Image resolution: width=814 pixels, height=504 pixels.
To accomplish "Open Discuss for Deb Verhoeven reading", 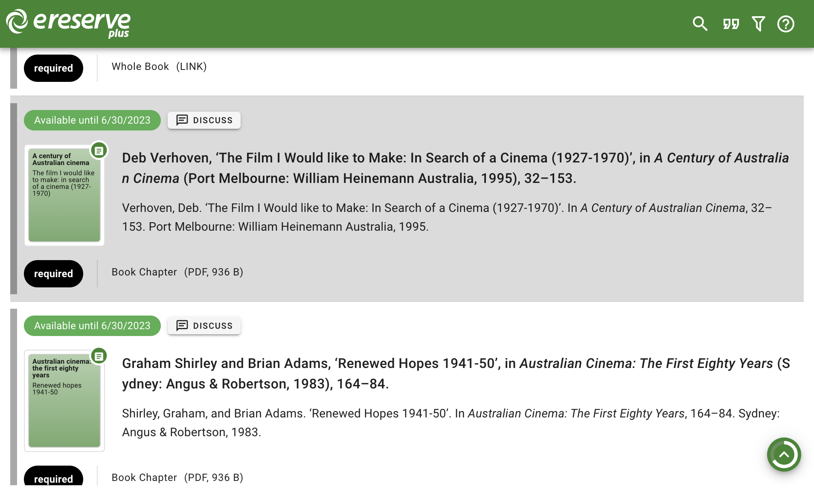I will (x=204, y=120).
